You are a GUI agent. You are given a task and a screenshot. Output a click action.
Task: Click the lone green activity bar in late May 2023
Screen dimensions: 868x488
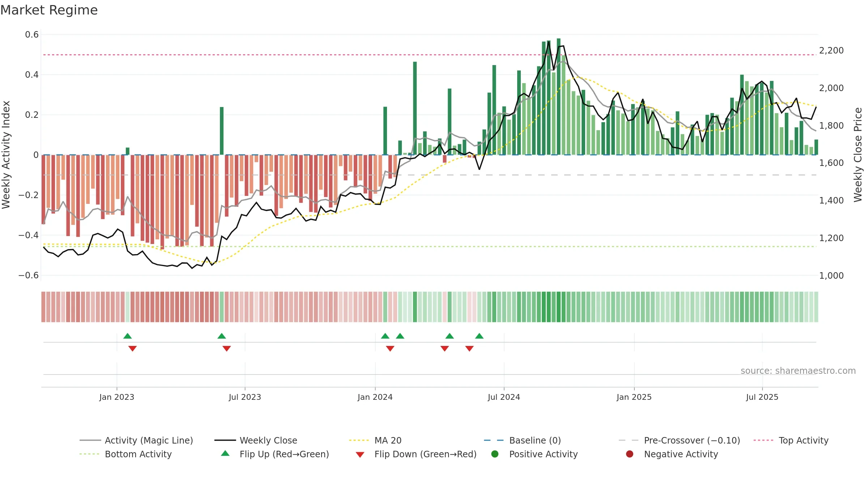[x=222, y=131]
